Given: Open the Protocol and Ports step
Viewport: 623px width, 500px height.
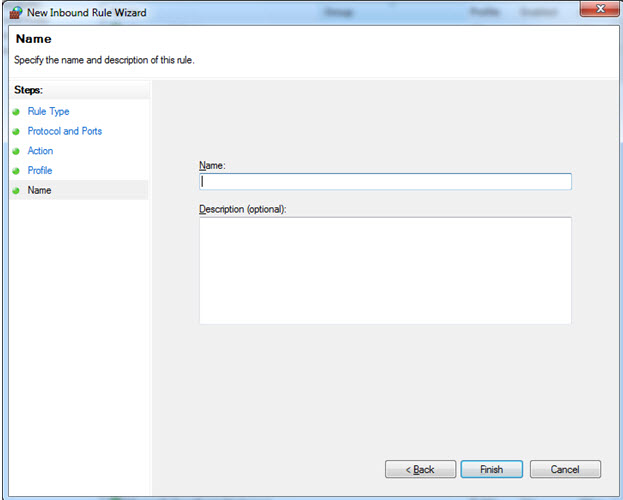Looking at the screenshot, I should [x=64, y=131].
